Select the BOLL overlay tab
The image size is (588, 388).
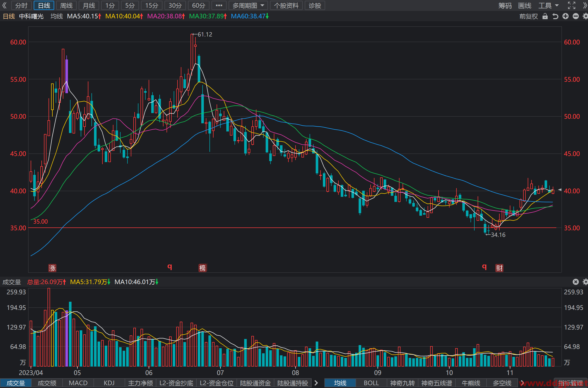pyautogui.click(x=371, y=383)
